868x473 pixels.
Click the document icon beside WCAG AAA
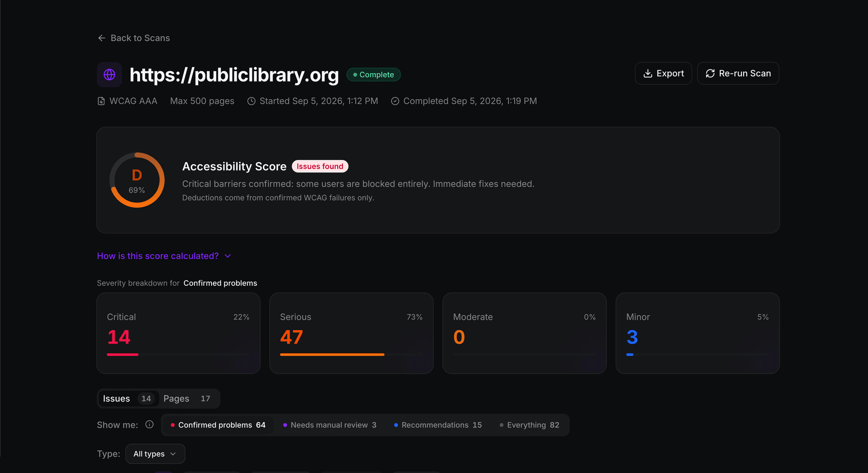[101, 101]
